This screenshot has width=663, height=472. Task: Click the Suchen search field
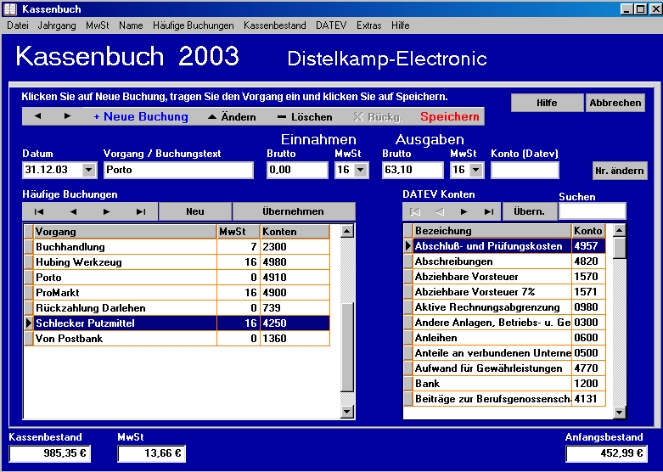[x=591, y=211]
